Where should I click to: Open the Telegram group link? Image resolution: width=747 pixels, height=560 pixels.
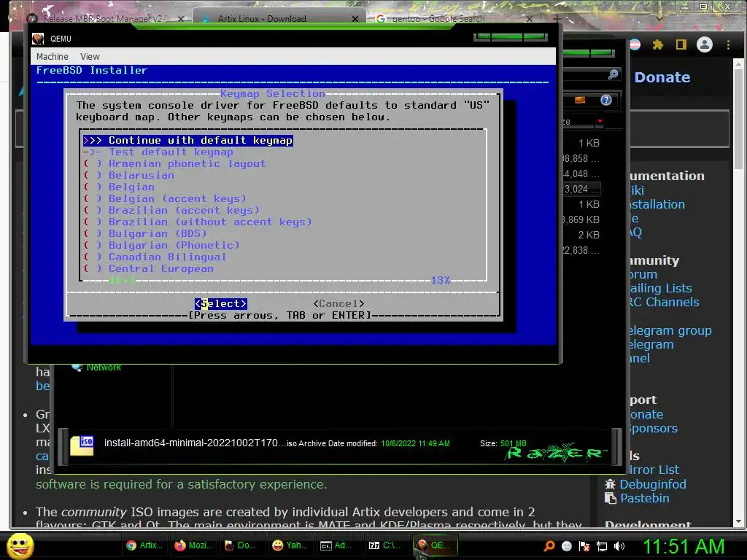click(671, 330)
